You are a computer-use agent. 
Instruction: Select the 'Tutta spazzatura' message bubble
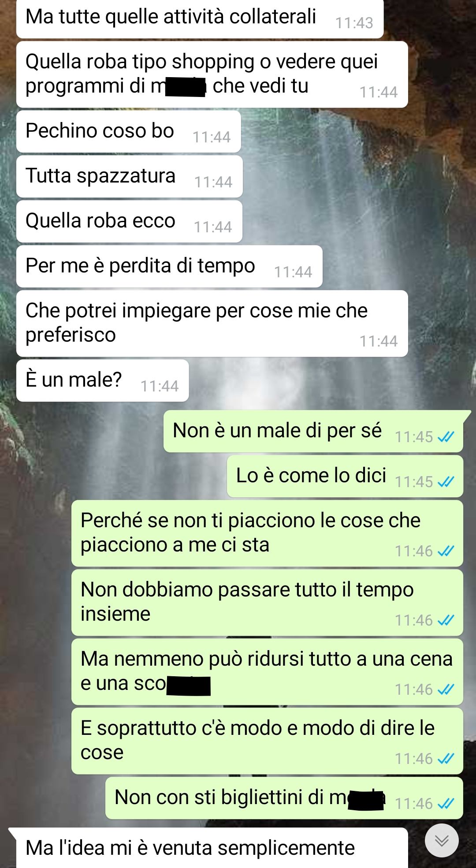(130, 176)
